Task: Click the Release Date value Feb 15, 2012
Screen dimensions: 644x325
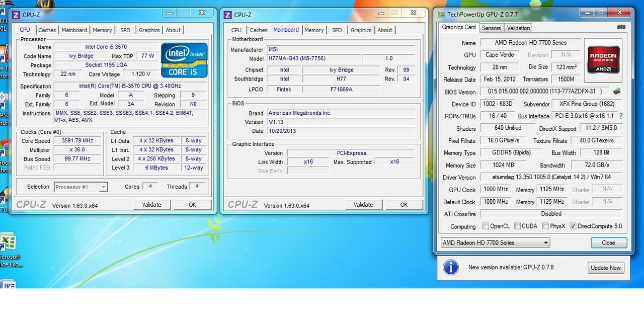Action: point(500,79)
